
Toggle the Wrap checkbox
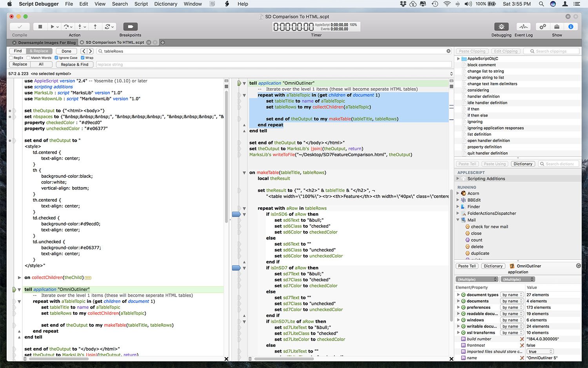83,58
